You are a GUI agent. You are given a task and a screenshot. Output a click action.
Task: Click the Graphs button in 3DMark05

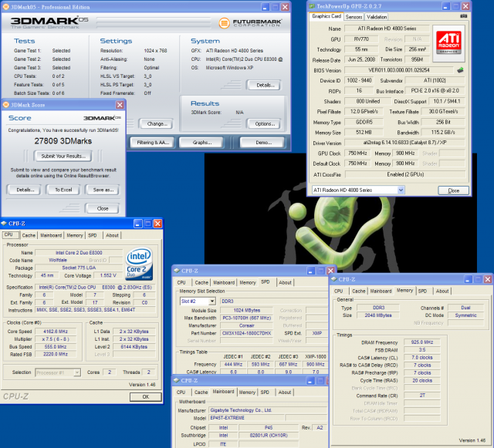201,143
